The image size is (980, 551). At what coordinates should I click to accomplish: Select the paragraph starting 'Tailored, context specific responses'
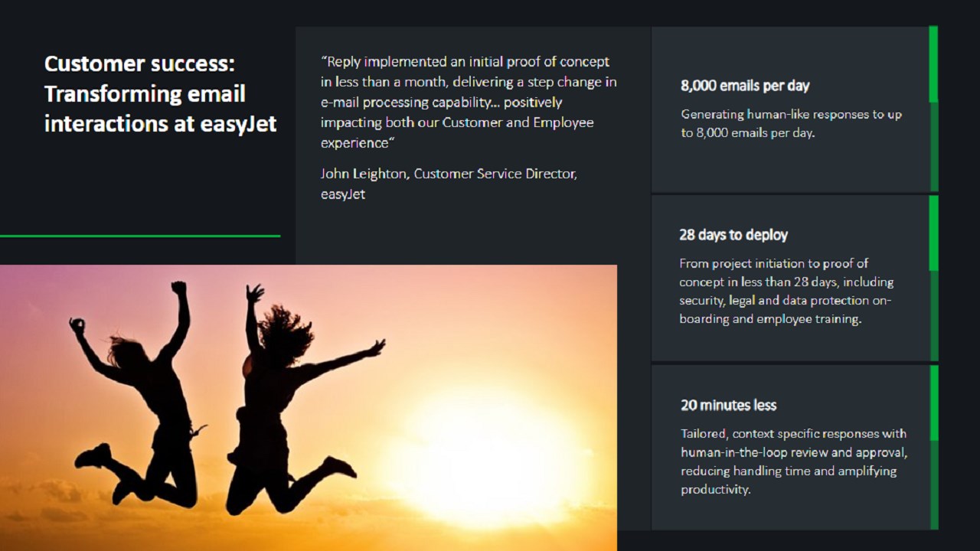[x=795, y=461]
